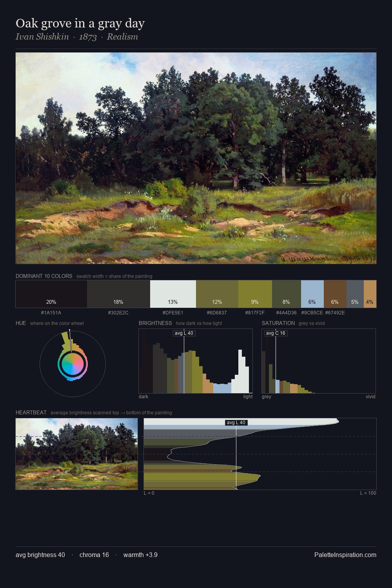The image size is (392, 588).
Task: Click "where on the color wheel" caption
Action: pyautogui.click(x=57, y=323)
